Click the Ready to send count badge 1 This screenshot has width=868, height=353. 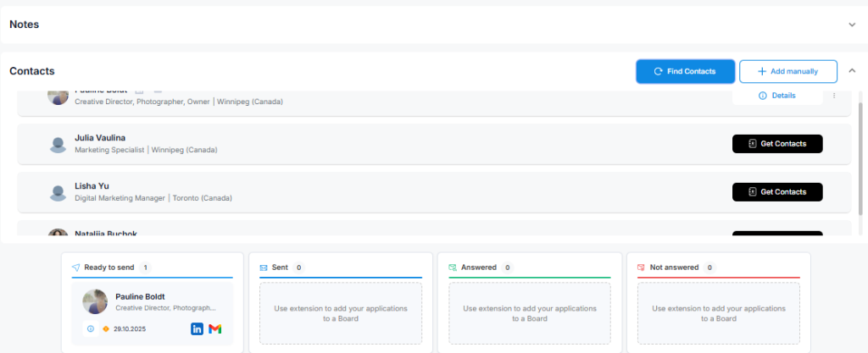[x=145, y=268]
